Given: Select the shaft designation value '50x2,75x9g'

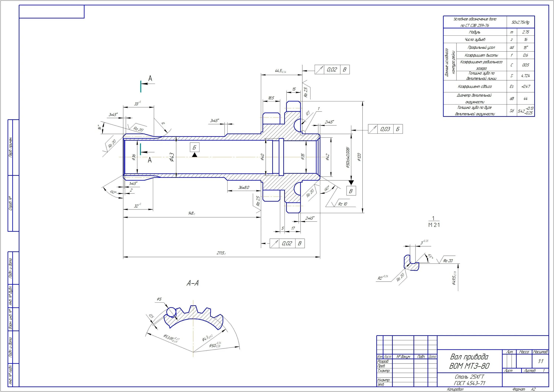Looking at the screenshot, I should tap(520, 22).
